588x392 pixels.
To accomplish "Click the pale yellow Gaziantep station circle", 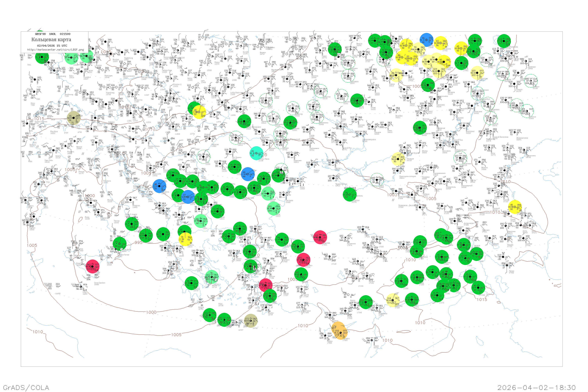I will click(x=393, y=300).
